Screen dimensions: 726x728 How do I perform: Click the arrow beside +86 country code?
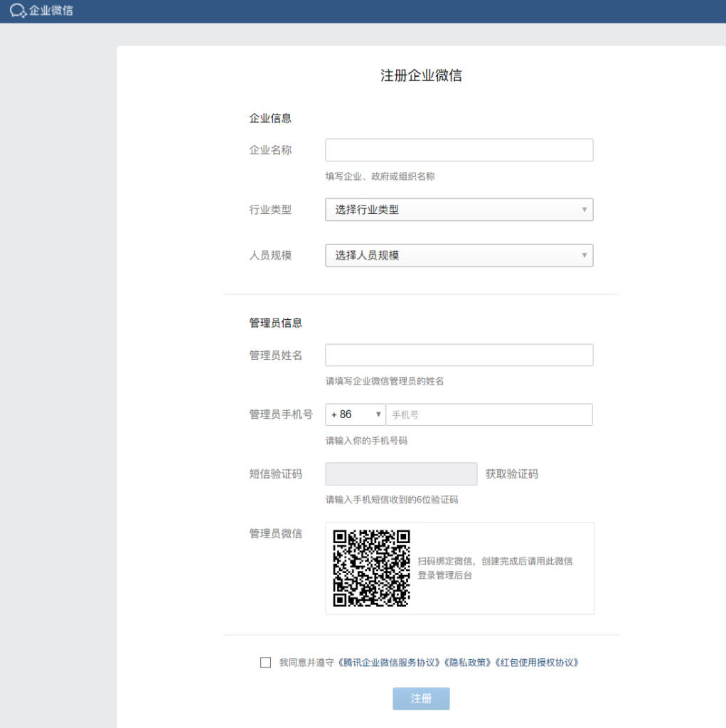pyautogui.click(x=378, y=414)
